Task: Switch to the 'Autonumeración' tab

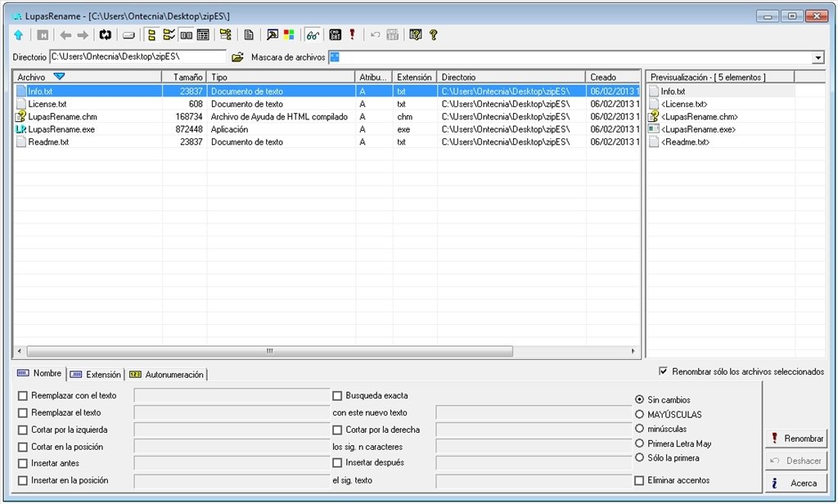Action: 167,375
